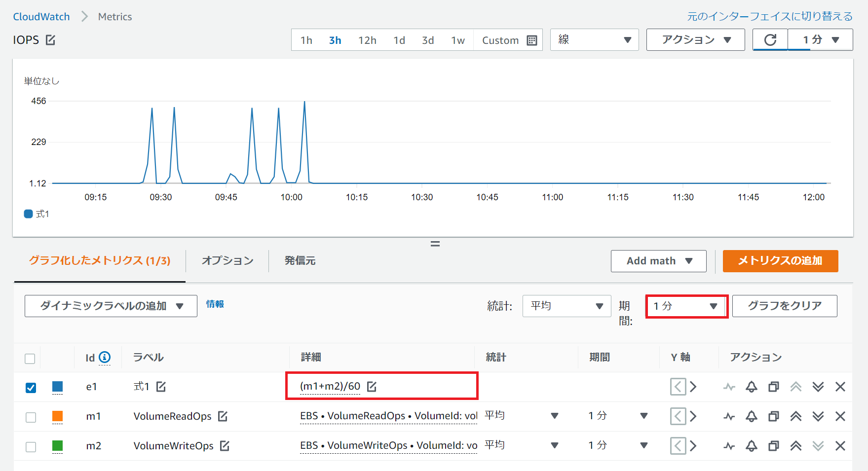Image resolution: width=868 pixels, height=471 pixels.
Task: Check the m2 VolumeWriteOps checkbox
Action: pyautogui.click(x=31, y=447)
